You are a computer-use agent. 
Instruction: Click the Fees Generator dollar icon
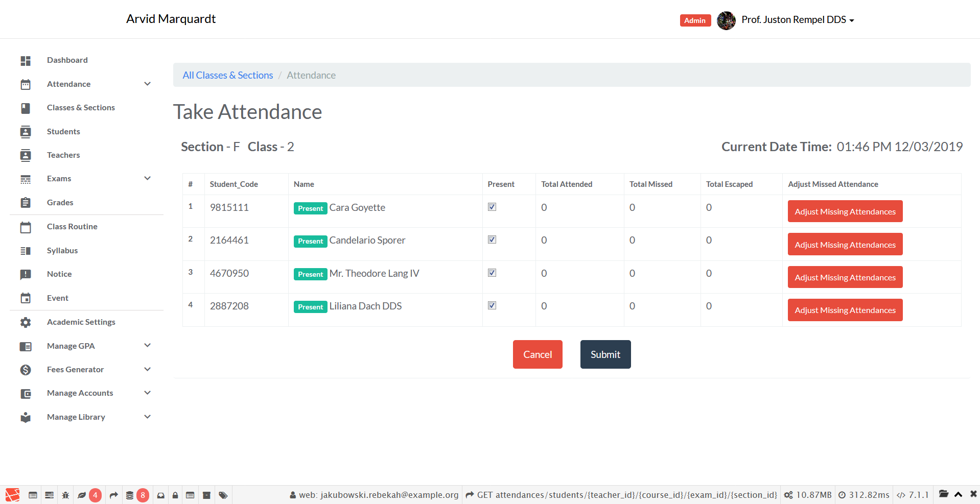[26, 370]
